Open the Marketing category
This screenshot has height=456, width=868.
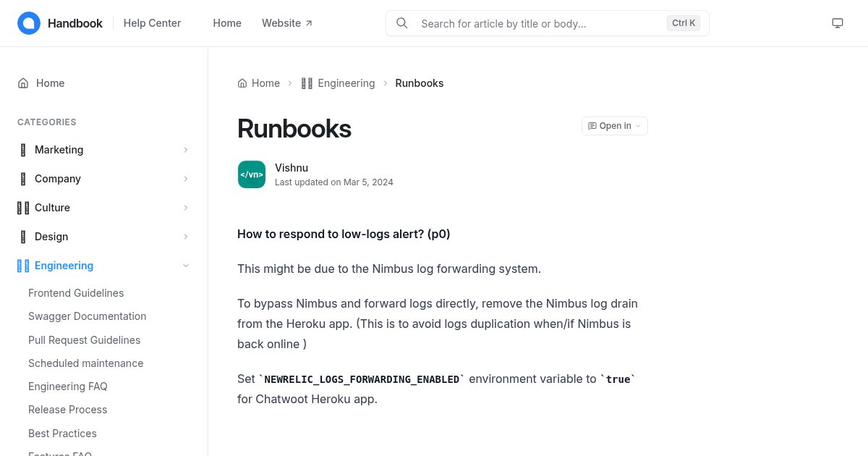pyautogui.click(x=59, y=150)
